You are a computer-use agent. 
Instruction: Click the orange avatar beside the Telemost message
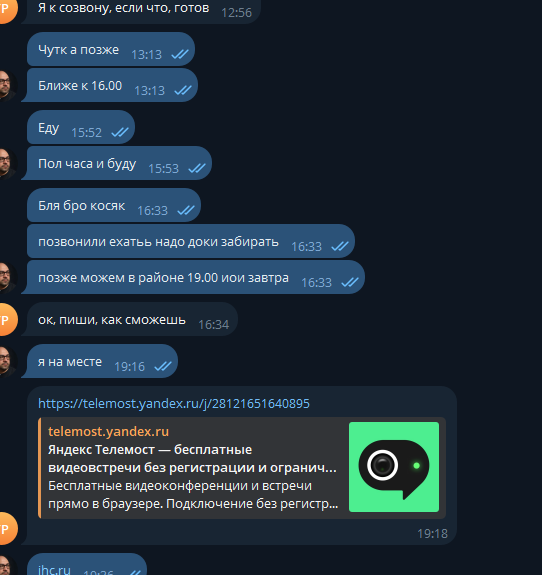[x=7, y=528]
